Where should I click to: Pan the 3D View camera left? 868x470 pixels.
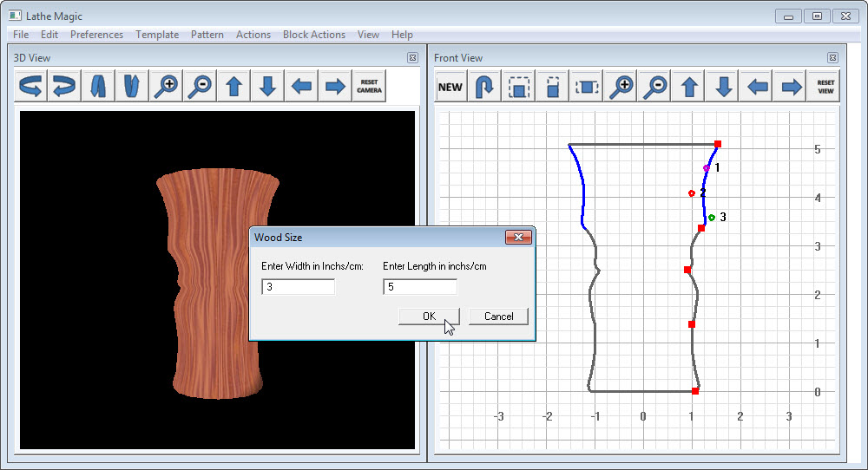[301, 87]
